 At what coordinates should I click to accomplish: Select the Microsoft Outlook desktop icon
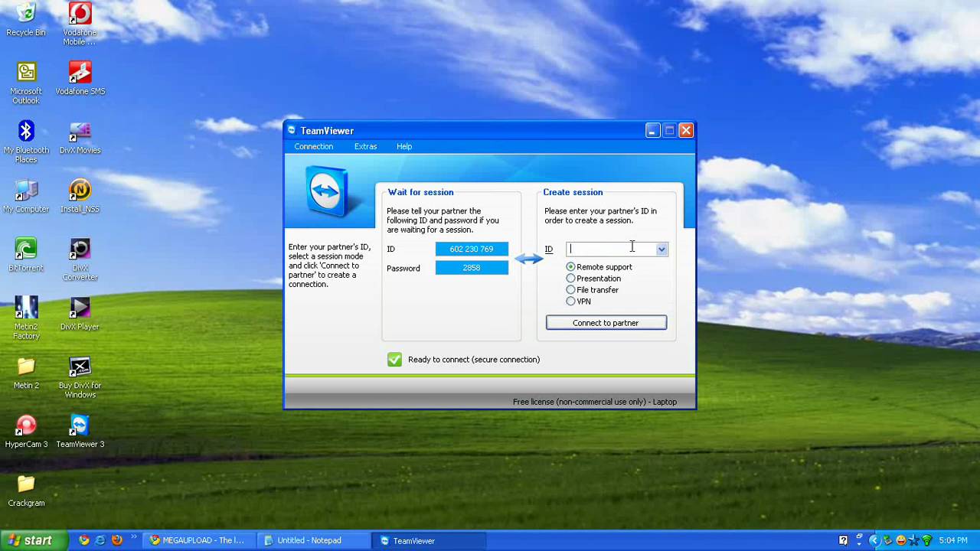tap(26, 83)
